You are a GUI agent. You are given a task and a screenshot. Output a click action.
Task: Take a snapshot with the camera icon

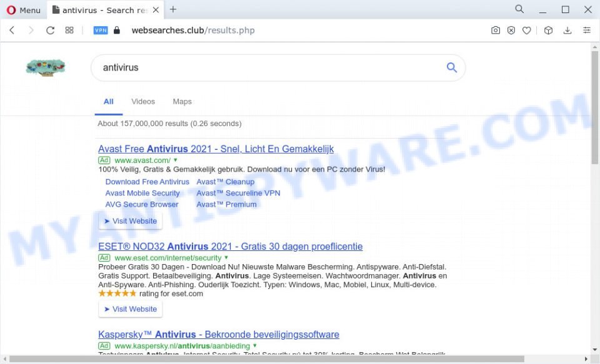coord(496,30)
